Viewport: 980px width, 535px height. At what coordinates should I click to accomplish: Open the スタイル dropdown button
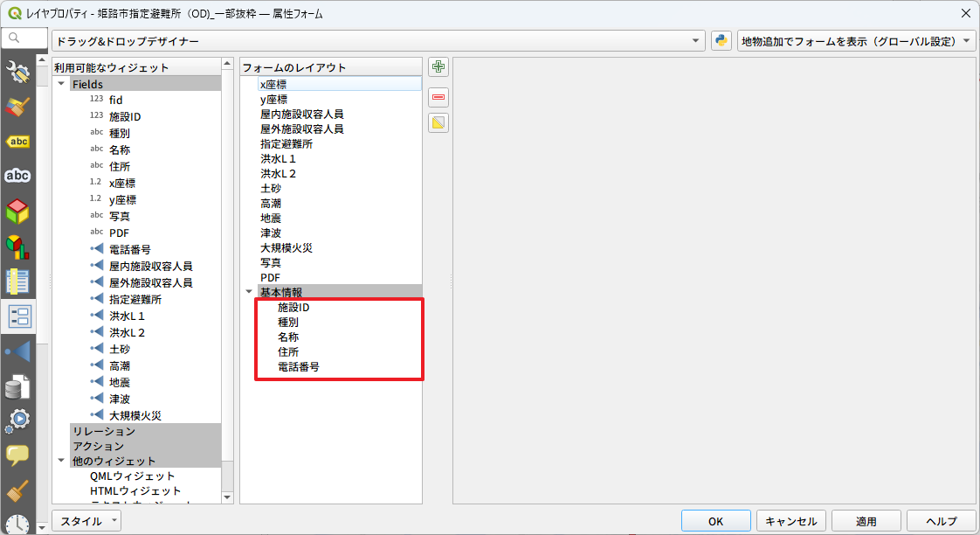click(x=86, y=521)
